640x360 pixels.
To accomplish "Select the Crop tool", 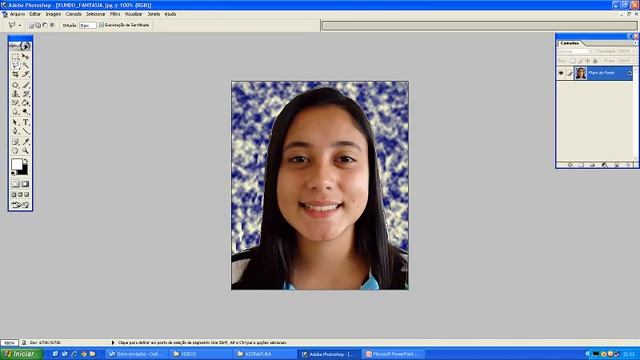I will pyautogui.click(x=16, y=74).
